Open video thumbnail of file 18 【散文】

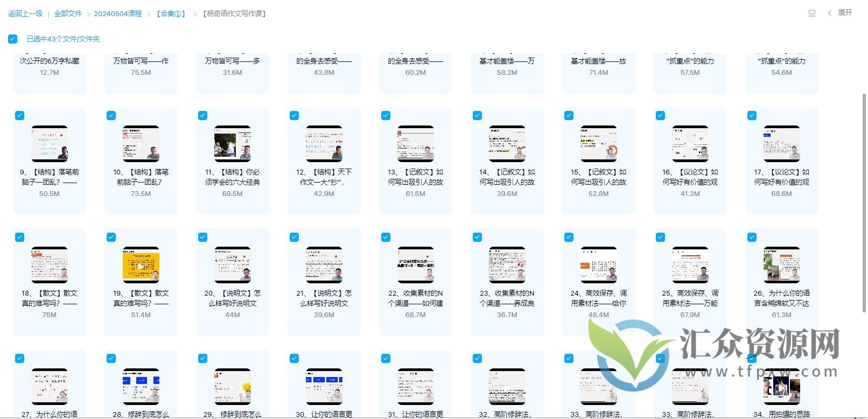click(50, 265)
